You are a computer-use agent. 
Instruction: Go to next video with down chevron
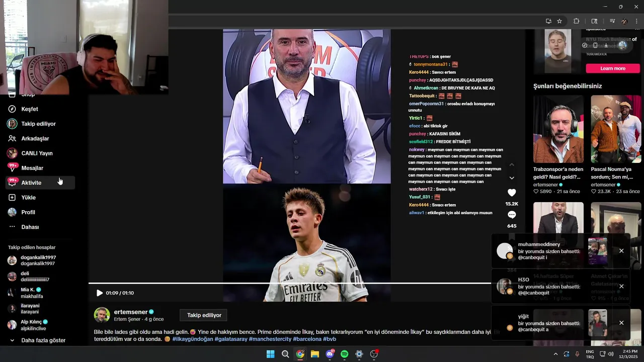click(512, 178)
